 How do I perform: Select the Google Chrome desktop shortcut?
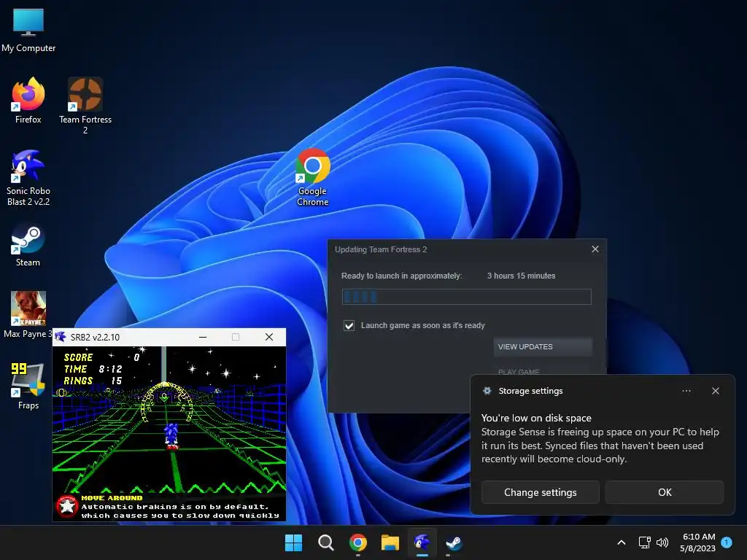point(312,177)
